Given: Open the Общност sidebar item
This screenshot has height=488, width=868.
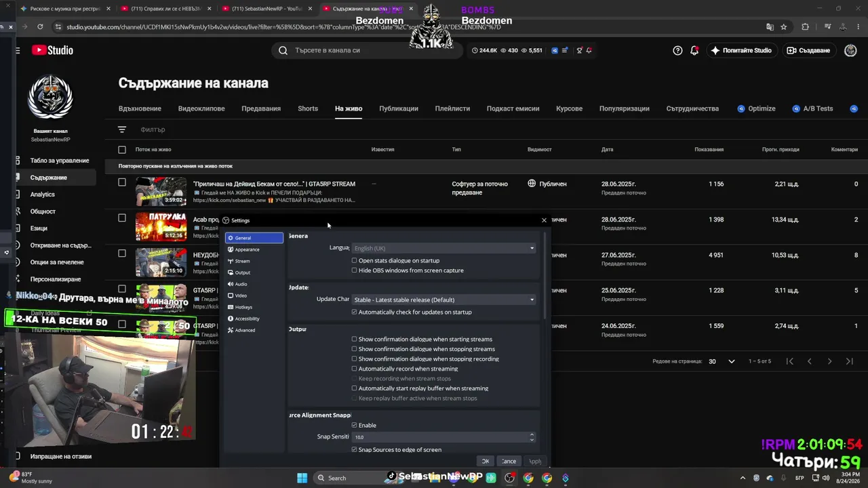Looking at the screenshot, I should [43, 211].
